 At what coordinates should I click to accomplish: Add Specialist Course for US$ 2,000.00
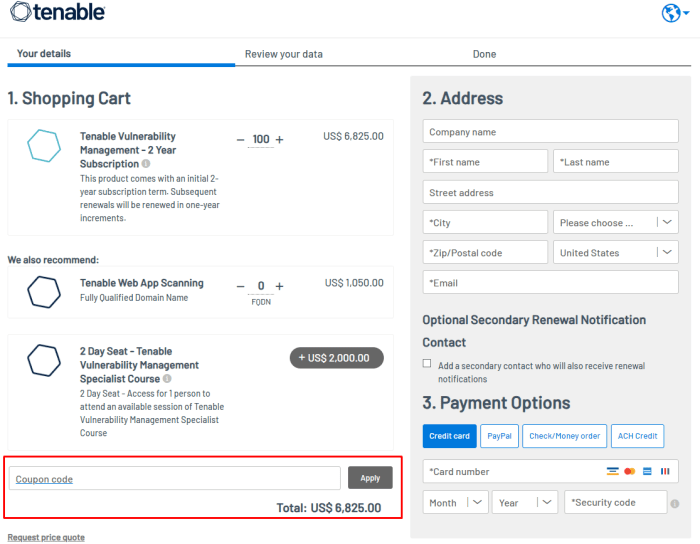(337, 358)
